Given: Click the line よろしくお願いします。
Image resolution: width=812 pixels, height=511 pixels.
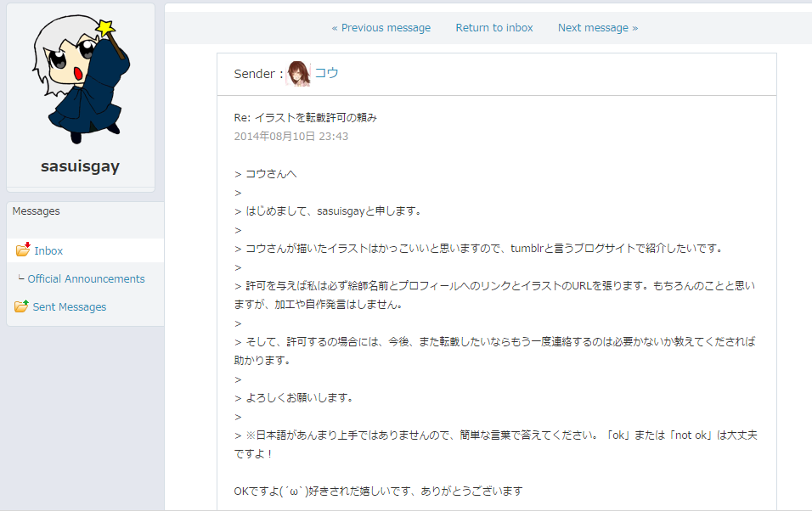Looking at the screenshot, I should (x=294, y=398).
